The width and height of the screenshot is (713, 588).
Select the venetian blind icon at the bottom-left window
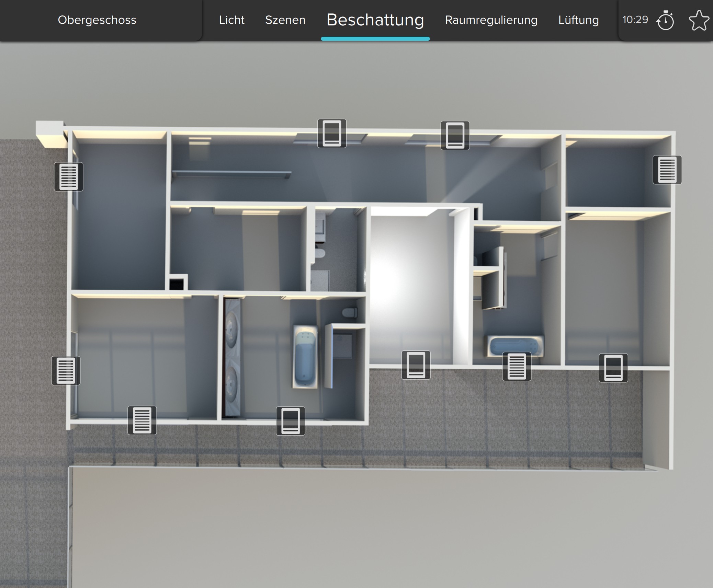[142, 420]
